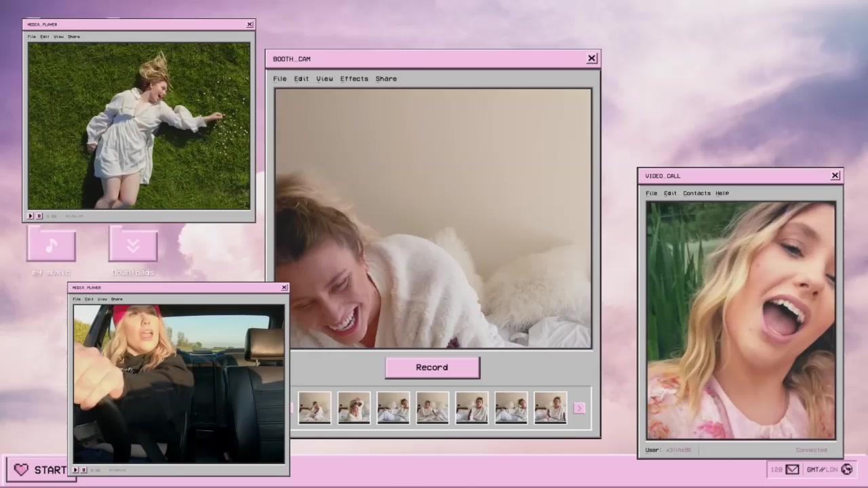The height and width of the screenshot is (488, 868).
Task: Click the 128 mail count in the tray
Action: pyautogui.click(x=776, y=469)
